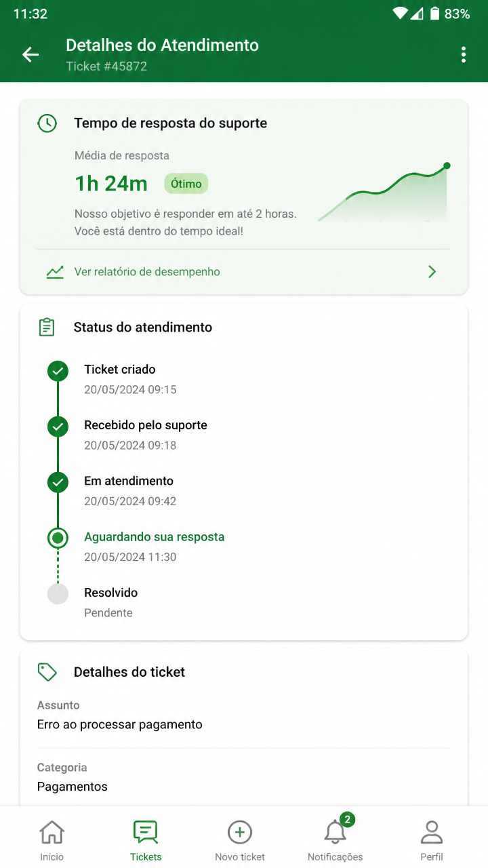
Task: Select the Ticket criado checkmark step
Action: tap(58, 371)
